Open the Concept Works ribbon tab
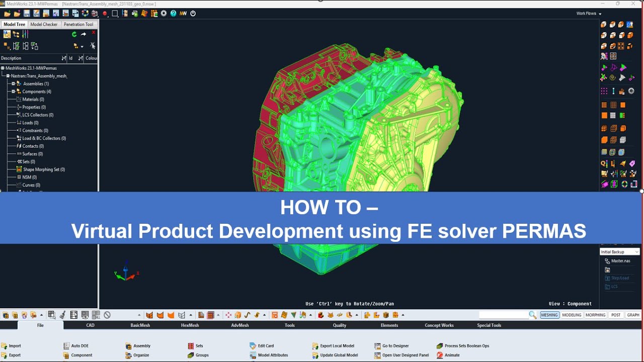644x362 pixels. (x=439, y=325)
